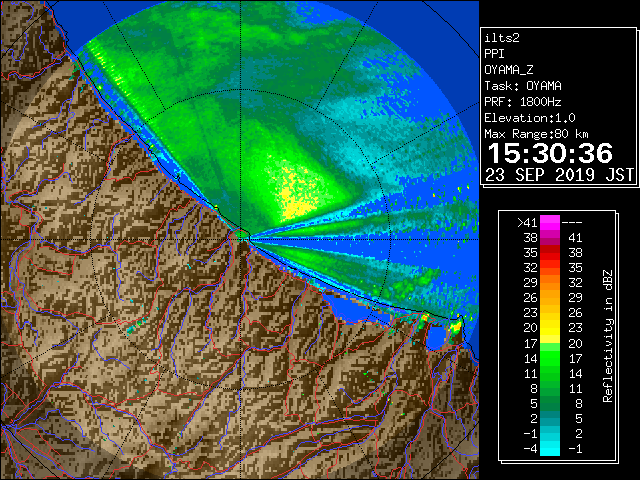Image resolution: width=640 pixels, height=480 pixels.
Task: Click the 'PPI' scan type label
Action: click(494, 54)
